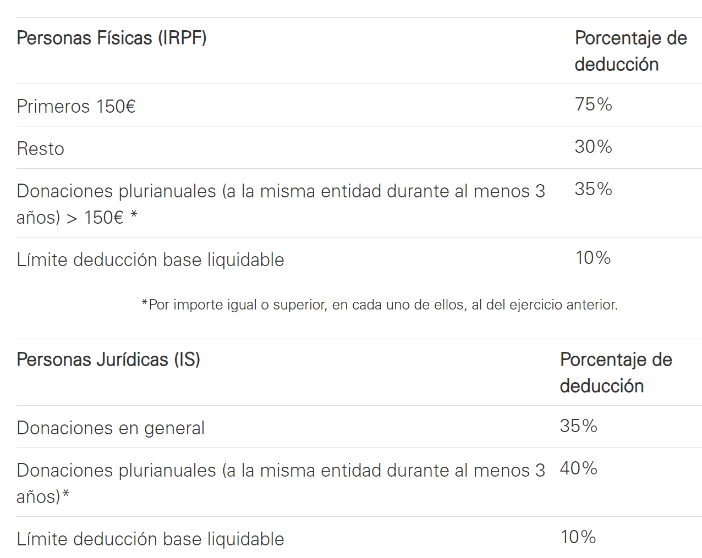Click the 35% value for 'Donaciones en general'
Screen dimensions: 702x558
tap(578, 426)
